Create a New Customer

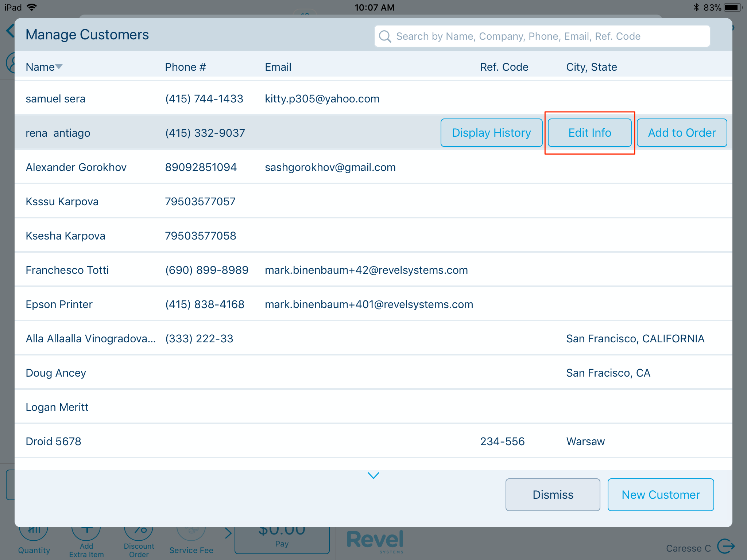(660, 495)
